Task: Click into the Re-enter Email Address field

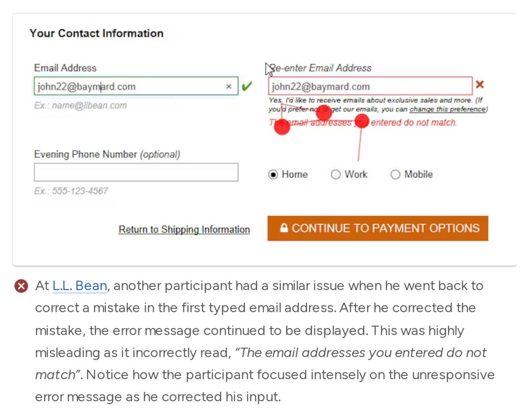Action: 369,86
